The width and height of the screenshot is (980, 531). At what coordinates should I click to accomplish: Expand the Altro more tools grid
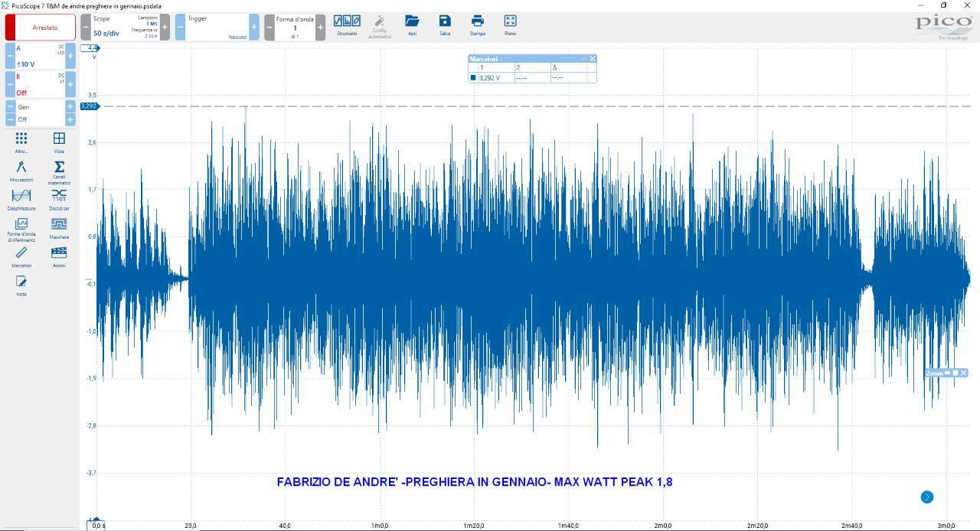pos(21,142)
